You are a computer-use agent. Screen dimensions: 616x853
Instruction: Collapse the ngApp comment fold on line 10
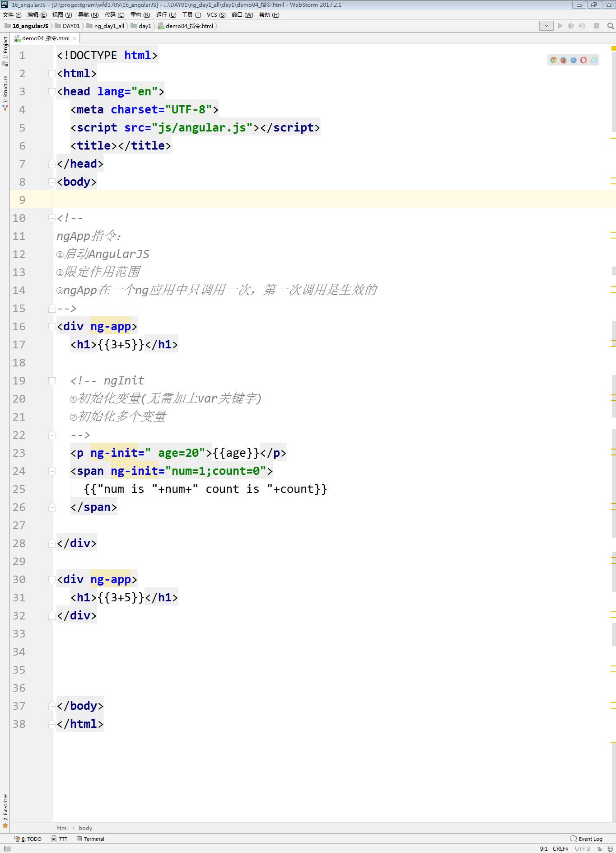[52, 218]
